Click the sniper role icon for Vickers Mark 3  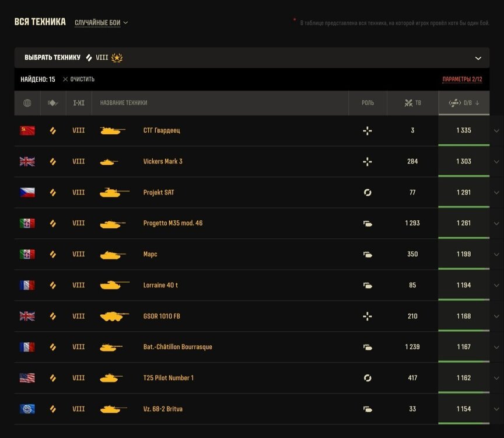(x=367, y=162)
